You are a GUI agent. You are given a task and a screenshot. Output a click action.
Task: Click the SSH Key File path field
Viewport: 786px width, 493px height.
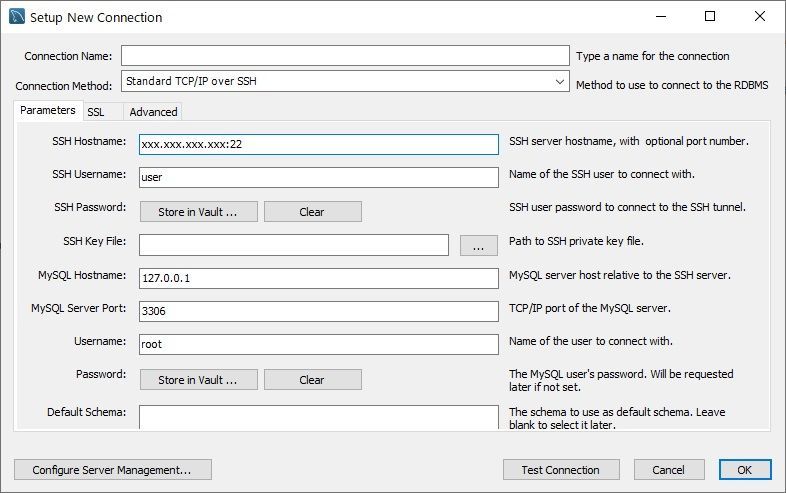pyautogui.click(x=294, y=245)
